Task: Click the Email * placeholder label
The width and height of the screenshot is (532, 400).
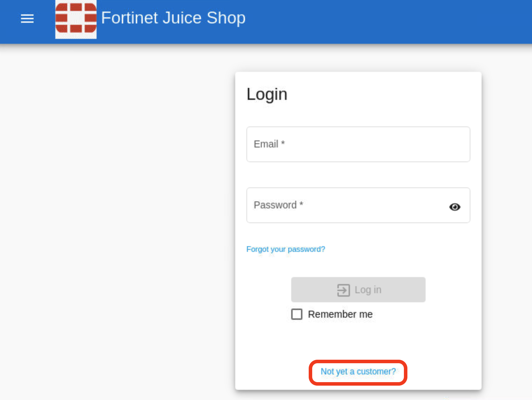Action: (x=269, y=144)
